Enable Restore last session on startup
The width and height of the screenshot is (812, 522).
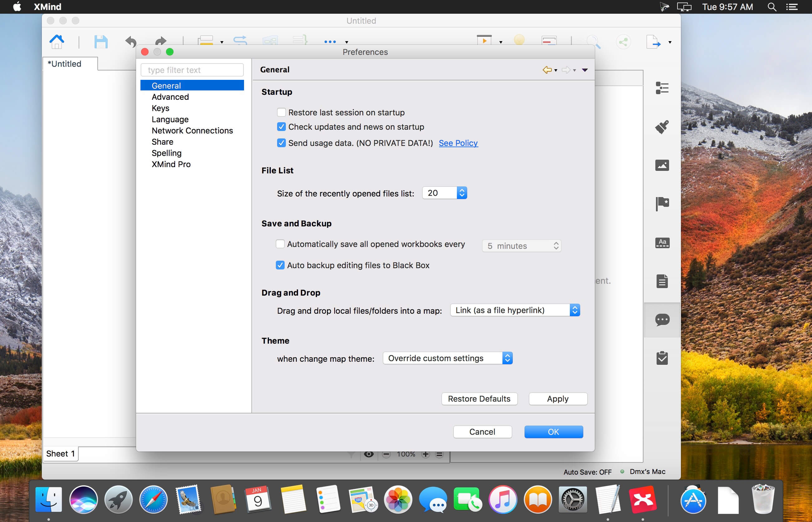coord(281,112)
